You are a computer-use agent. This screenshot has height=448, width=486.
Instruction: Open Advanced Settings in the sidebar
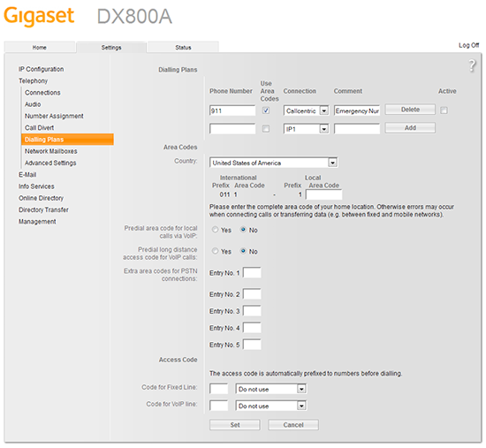50,163
